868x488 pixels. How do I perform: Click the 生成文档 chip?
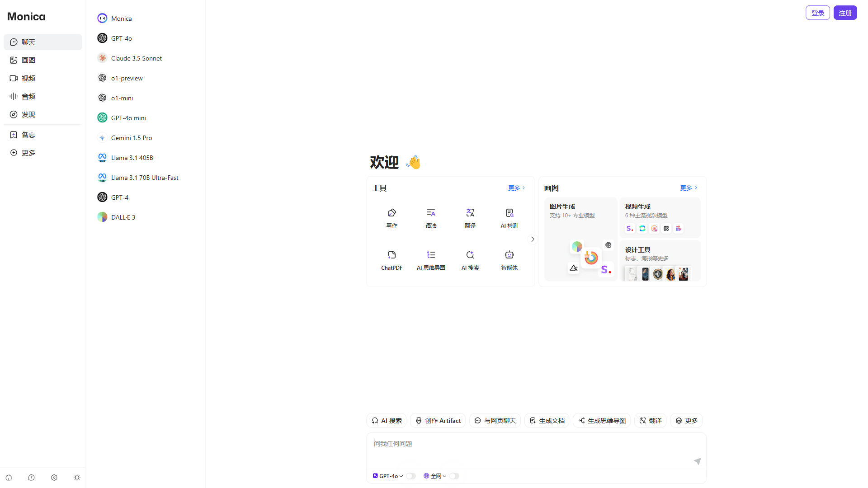[547, 421]
